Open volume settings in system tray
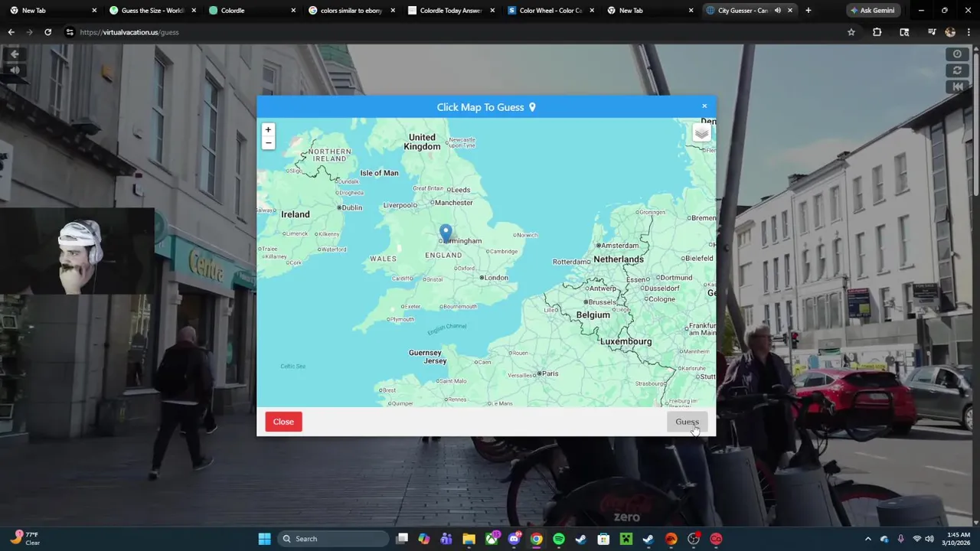 pyautogui.click(x=929, y=539)
